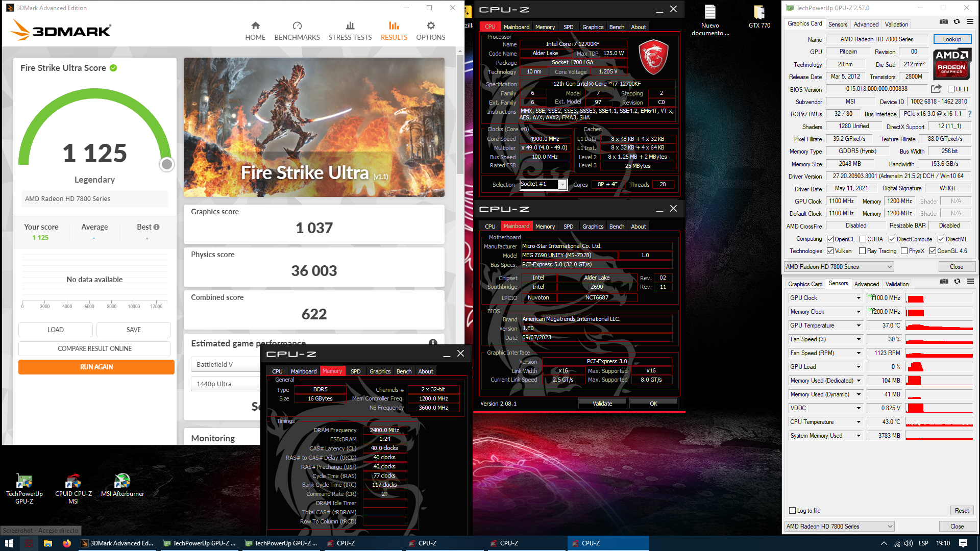Launch Firefox from taskbar
The image size is (980, 551).
(x=67, y=543)
